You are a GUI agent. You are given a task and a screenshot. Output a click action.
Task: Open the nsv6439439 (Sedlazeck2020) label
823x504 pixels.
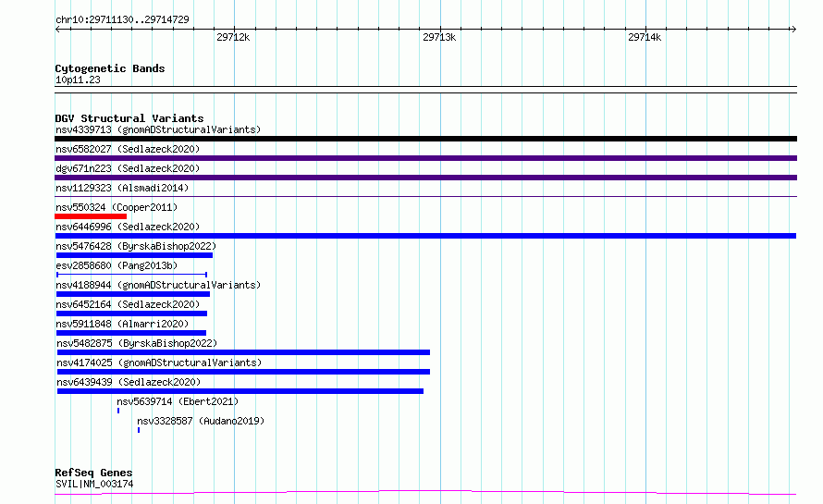click(x=129, y=382)
